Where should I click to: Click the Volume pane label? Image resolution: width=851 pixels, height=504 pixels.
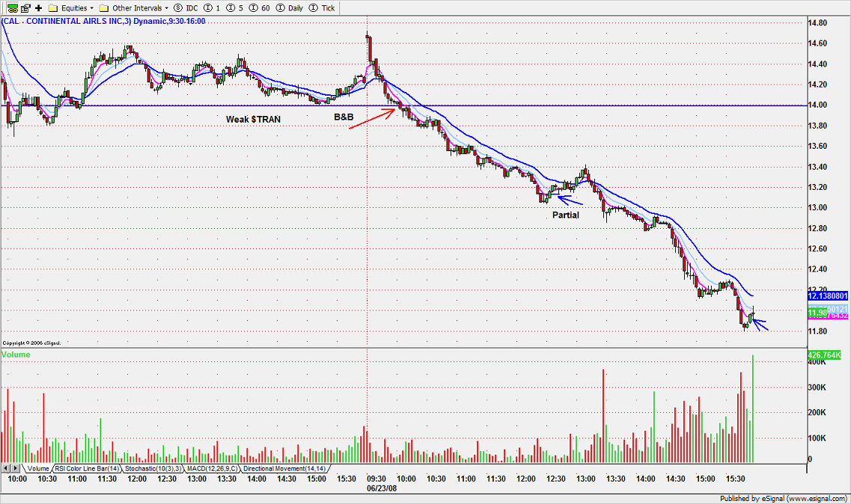16,354
